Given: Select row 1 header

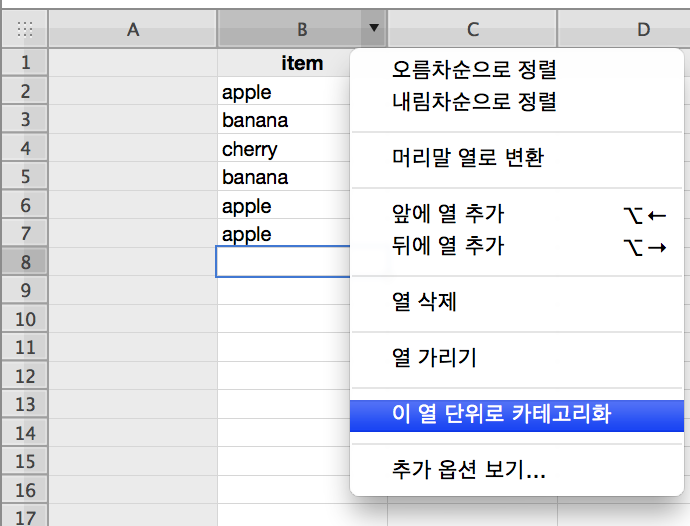Looking at the screenshot, I should 25,63.
